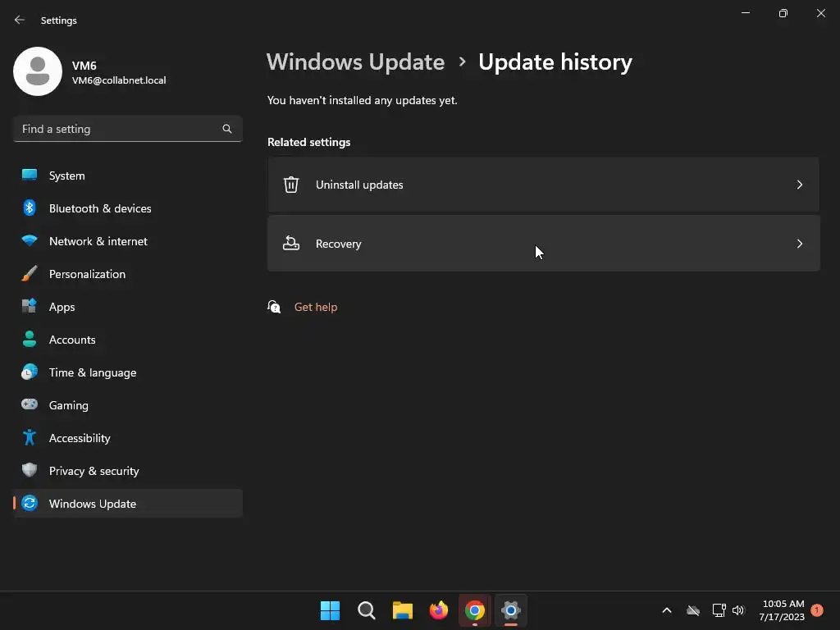Open the Apps category icon
Image resolution: width=840 pixels, height=630 pixels.
tap(30, 307)
